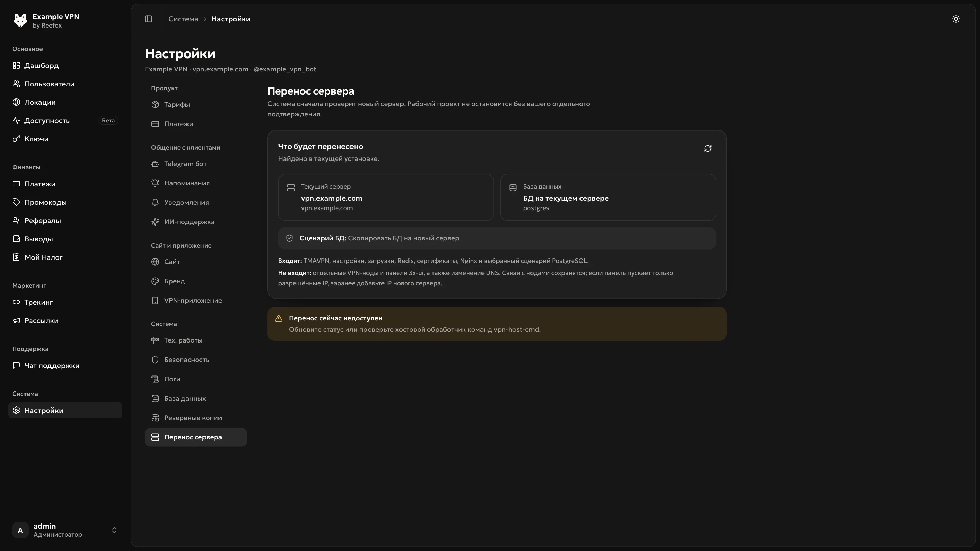Click the Текущий сервер card
Image resolution: width=980 pixels, height=551 pixels.
pos(386,197)
